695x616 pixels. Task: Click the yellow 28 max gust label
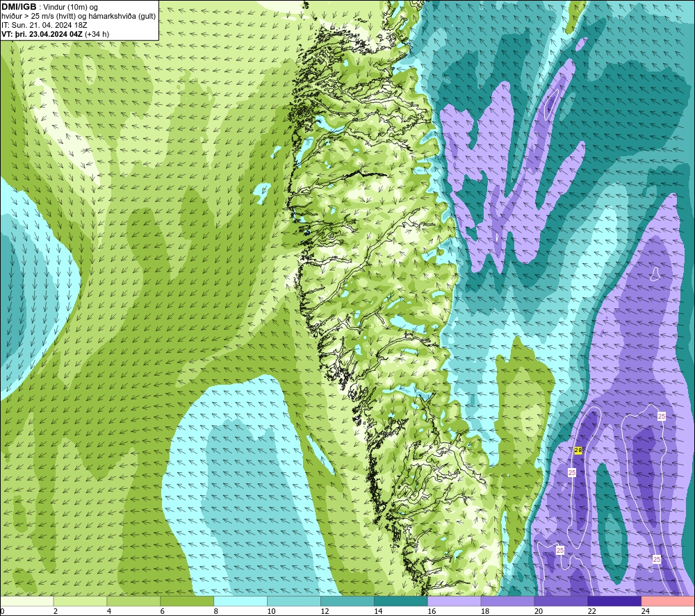(x=578, y=451)
